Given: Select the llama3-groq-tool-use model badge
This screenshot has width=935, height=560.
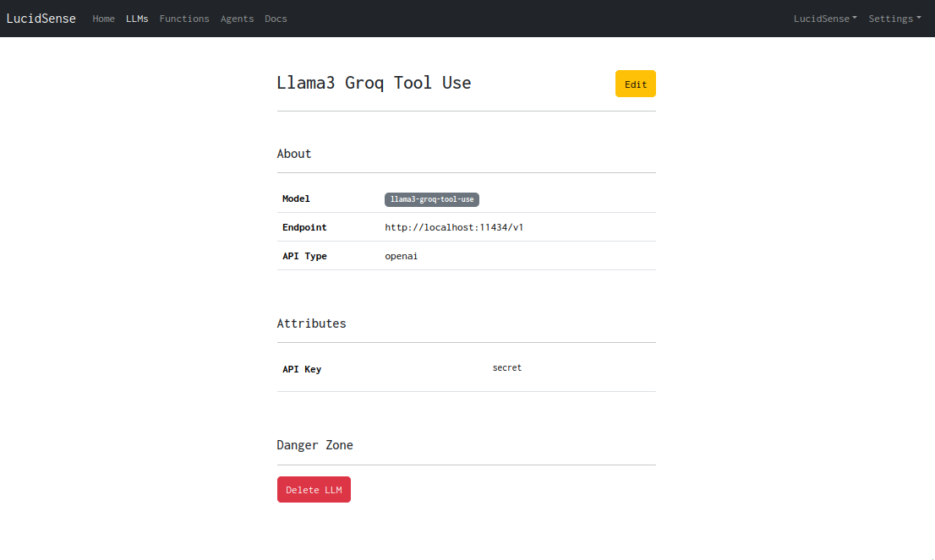Looking at the screenshot, I should [432, 199].
